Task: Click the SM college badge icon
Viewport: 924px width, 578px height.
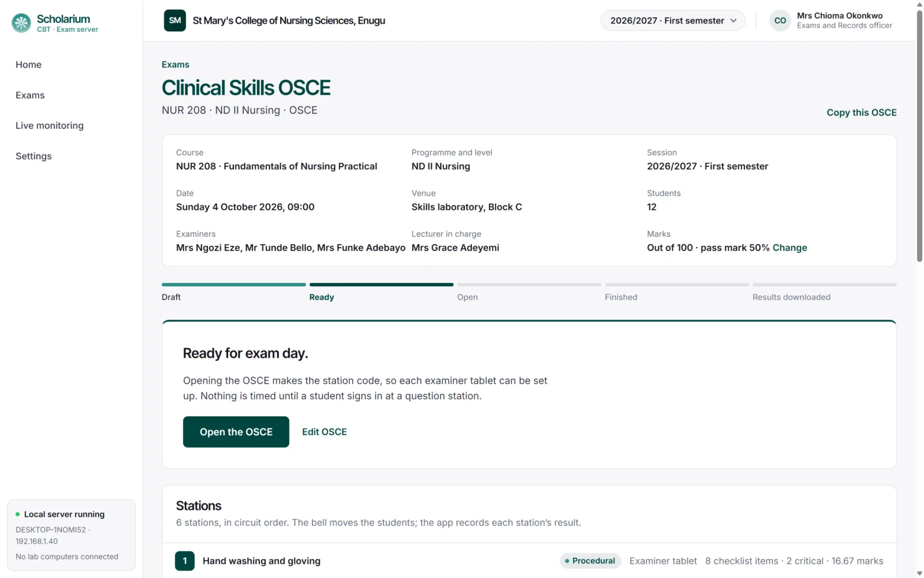Action: click(175, 21)
